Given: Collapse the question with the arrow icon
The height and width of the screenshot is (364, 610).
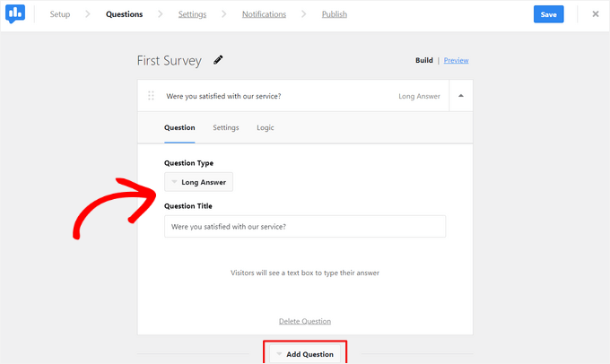Looking at the screenshot, I should [461, 96].
